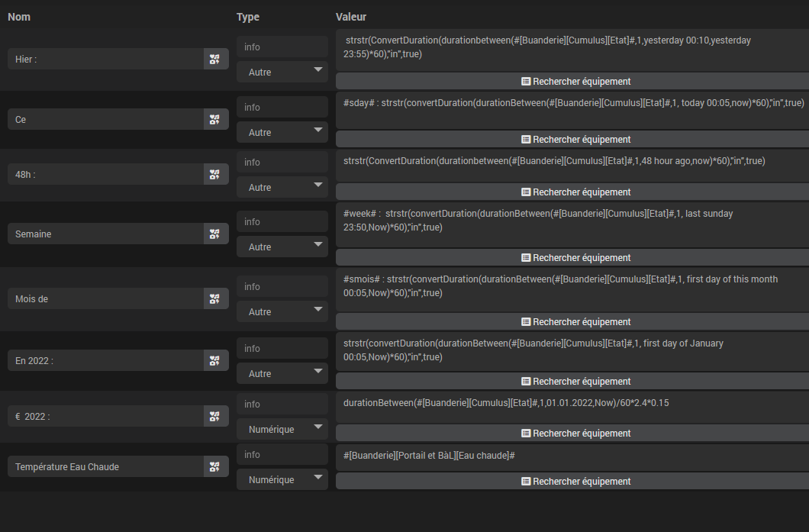Click the value formula containing '48 hour ago'

coord(572,165)
